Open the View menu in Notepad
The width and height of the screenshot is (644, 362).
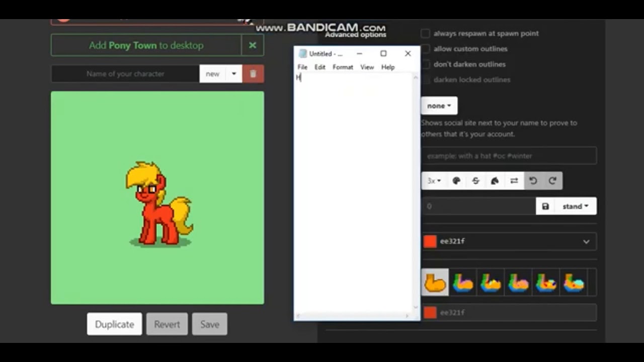tap(367, 67)
